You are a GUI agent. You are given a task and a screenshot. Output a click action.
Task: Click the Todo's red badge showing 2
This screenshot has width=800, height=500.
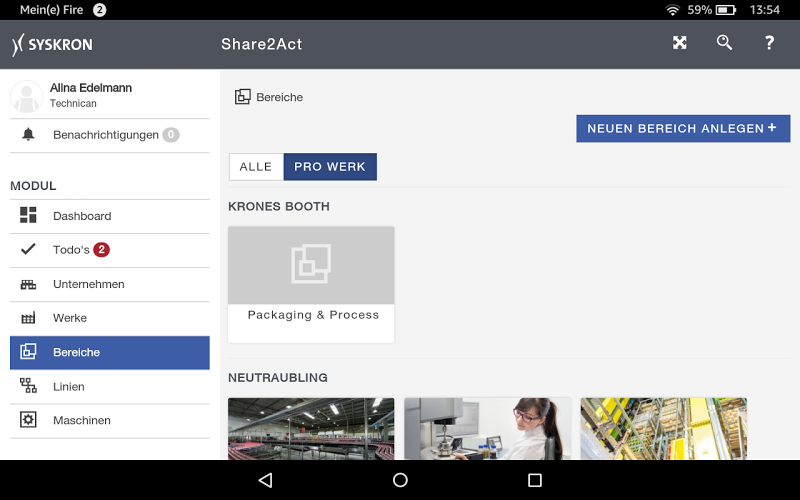tap(102, 249)
